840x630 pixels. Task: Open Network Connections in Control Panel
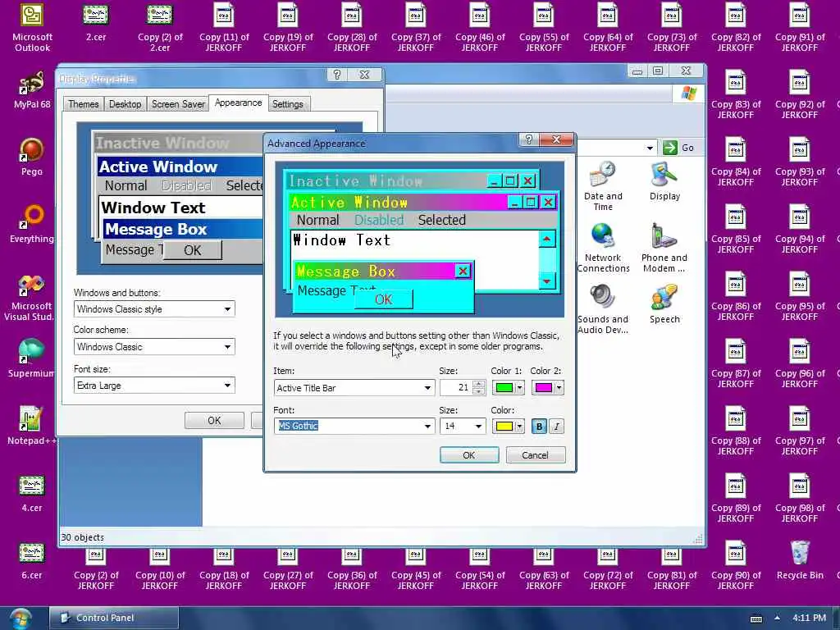tap(603, 248)
